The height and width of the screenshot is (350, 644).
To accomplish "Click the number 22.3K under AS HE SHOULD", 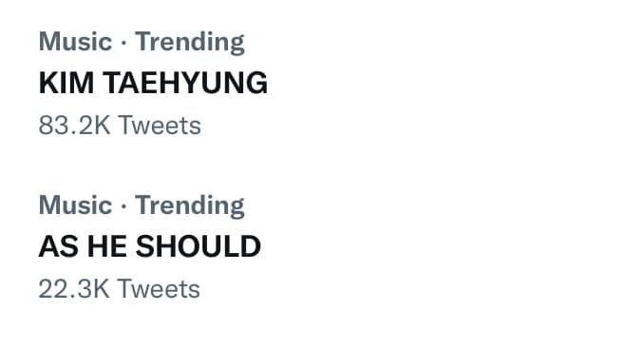I will 74,289.
